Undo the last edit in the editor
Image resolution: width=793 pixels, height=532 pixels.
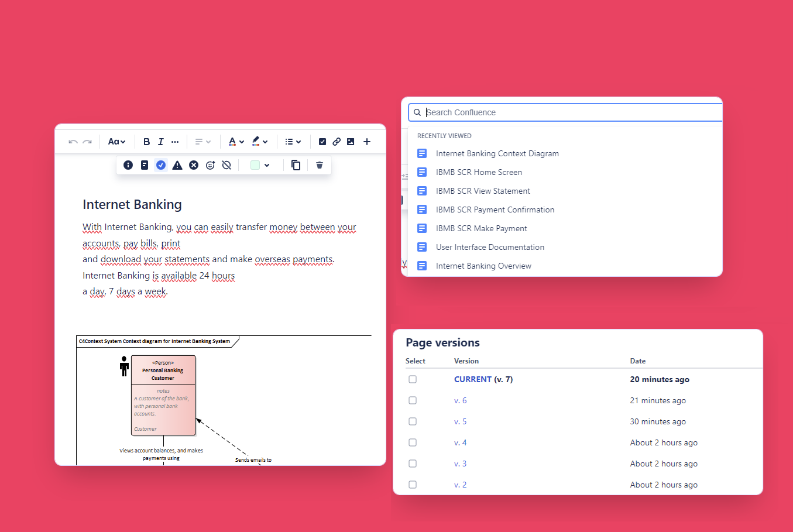click(x=73, y=142)
